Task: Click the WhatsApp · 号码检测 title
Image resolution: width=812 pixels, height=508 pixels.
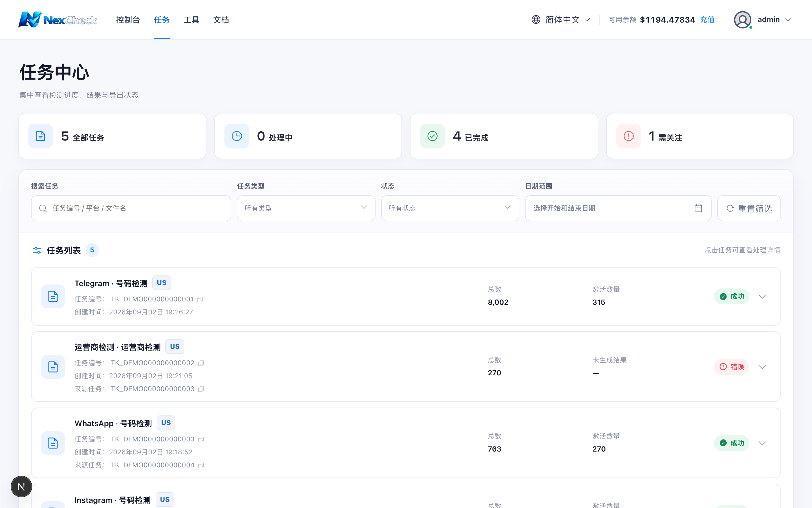Action: pos(113,424)
